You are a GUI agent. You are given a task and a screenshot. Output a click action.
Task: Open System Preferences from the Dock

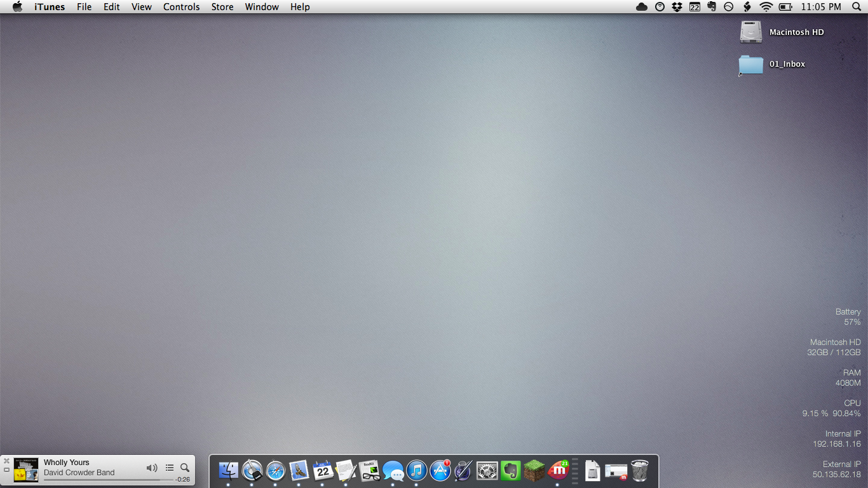click(487, 471)
